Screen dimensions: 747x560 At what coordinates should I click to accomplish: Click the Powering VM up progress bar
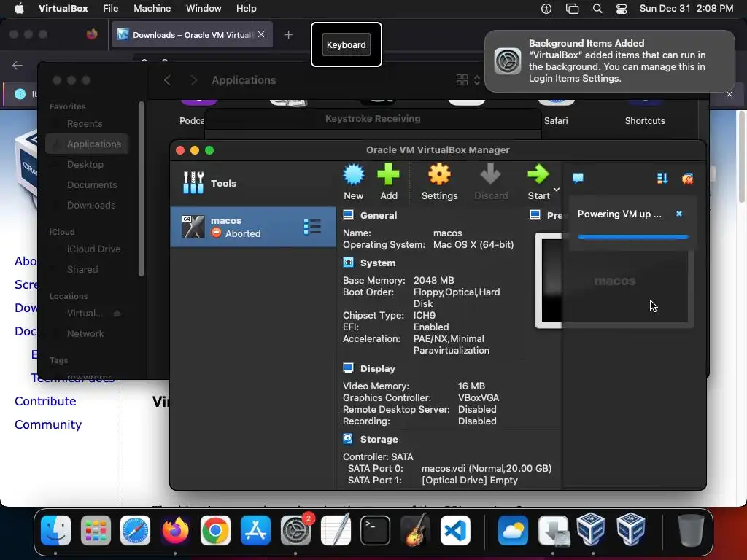(x=632, y=237)
